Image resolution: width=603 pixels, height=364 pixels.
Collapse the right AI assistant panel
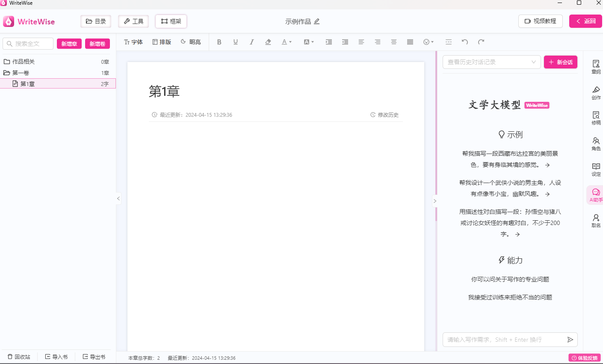tap(435, 201)
